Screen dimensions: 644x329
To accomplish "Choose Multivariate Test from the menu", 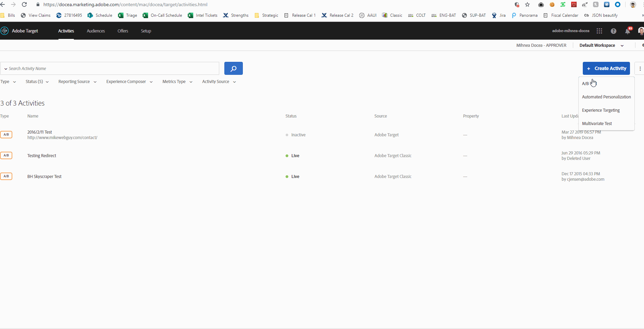I will coord(606,124).
